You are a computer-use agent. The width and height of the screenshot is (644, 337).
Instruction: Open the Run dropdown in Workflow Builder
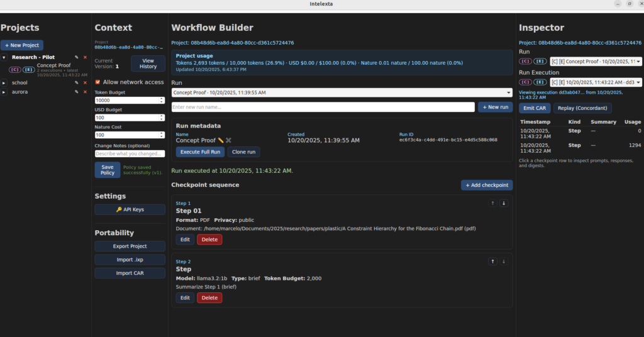pos(341,92)
